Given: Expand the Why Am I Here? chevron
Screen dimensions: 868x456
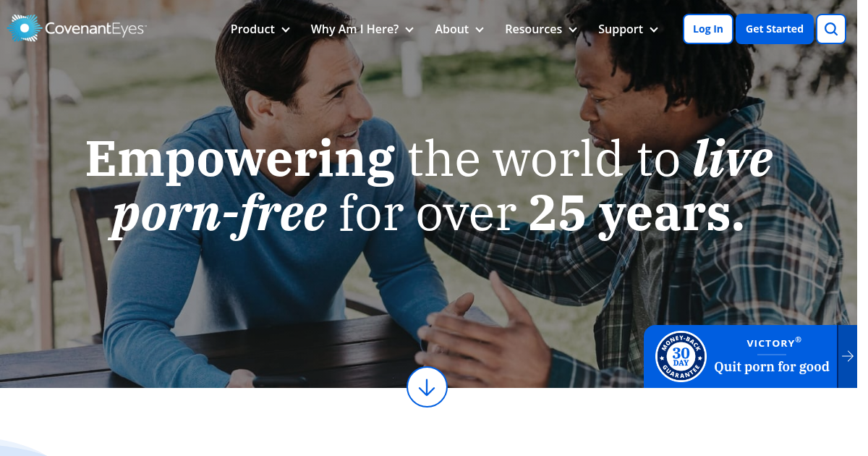Looking at the screenshot, I should [x=409, y=30].
